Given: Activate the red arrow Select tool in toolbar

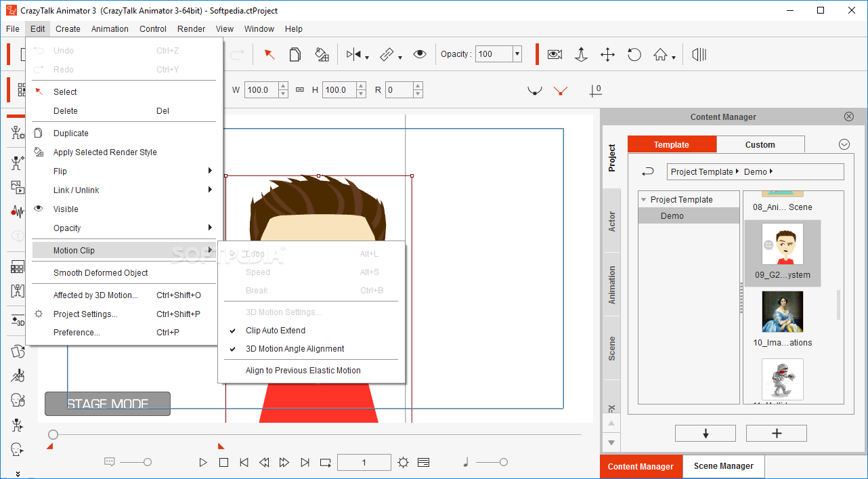Looking at the screenshot, I should point(269,54).
